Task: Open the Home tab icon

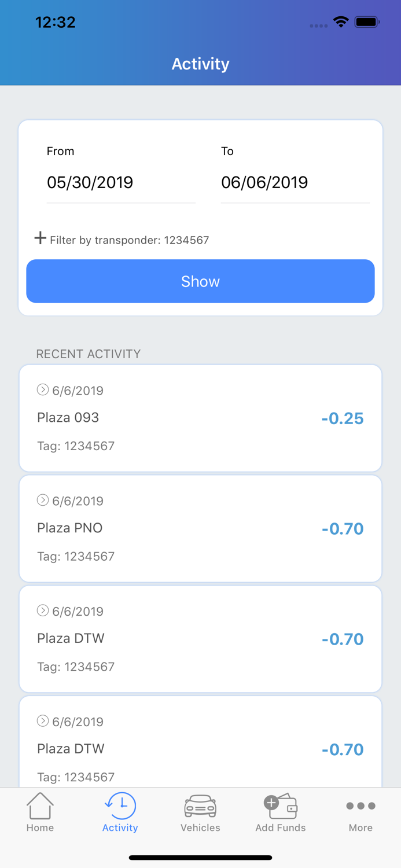Action: [40, 806]
